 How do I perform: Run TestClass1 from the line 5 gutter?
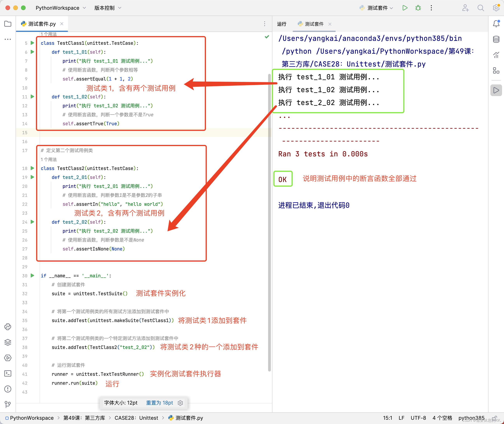click(x=32, y=43)
